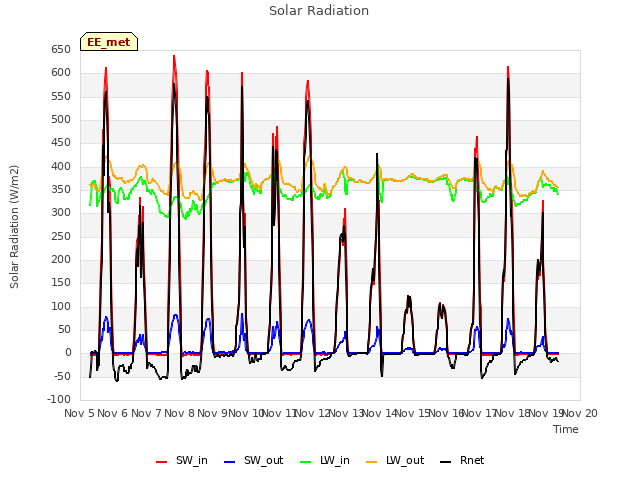Click the blue SW_out legend swatch
Screen dimensions: 640x480
[230, 462]
